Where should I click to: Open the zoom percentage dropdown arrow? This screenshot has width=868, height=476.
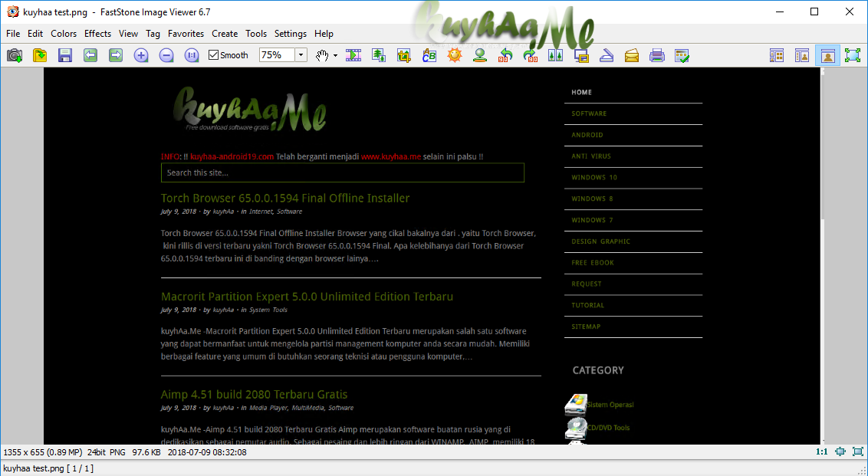[301, 54]
